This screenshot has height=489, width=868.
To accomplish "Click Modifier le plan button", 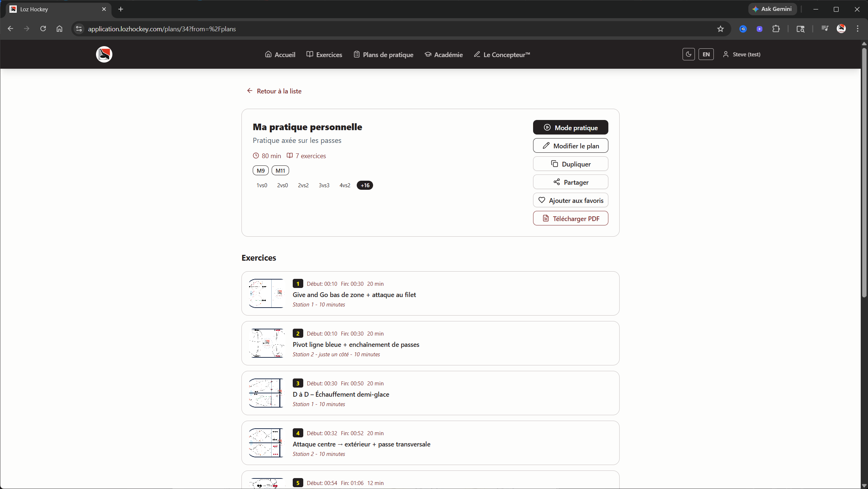I will 570,146.
